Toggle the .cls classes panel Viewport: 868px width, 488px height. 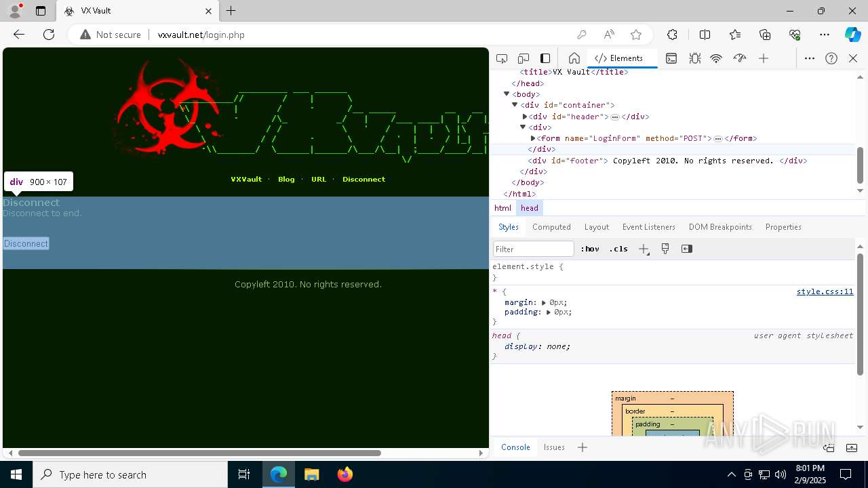[618, 249]
